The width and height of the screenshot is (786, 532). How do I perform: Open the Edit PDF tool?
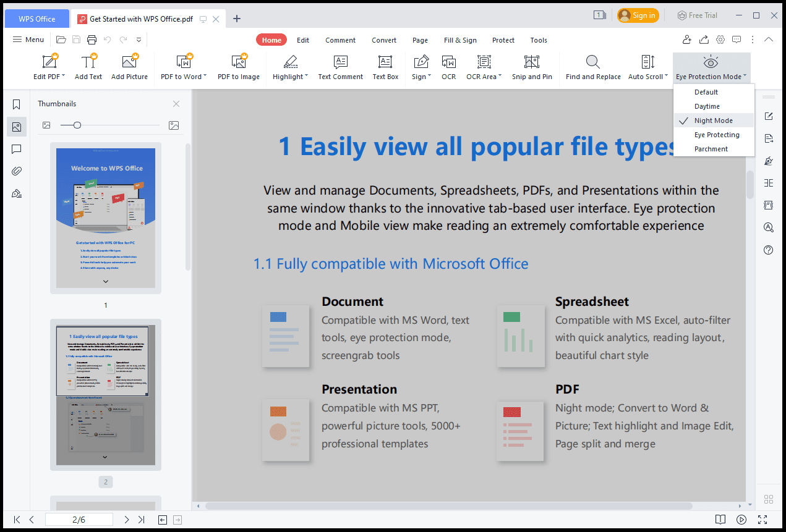coord(49,67)
